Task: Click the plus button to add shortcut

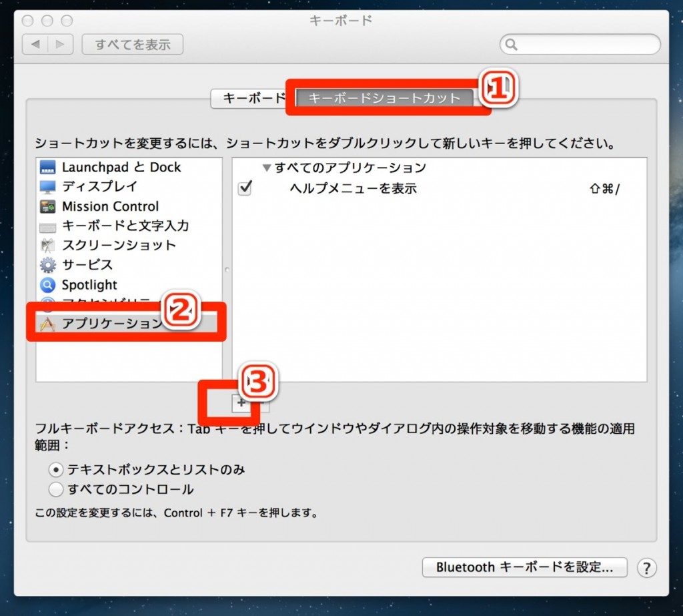Action: tap(241, 402)
